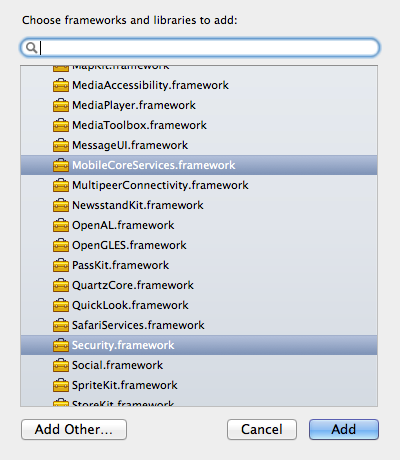Image resolution: width=400 pixels, height=460 pixels.
Task: Click the MessageUI.framework toolbox icon
Action: (x=61, y=145)
